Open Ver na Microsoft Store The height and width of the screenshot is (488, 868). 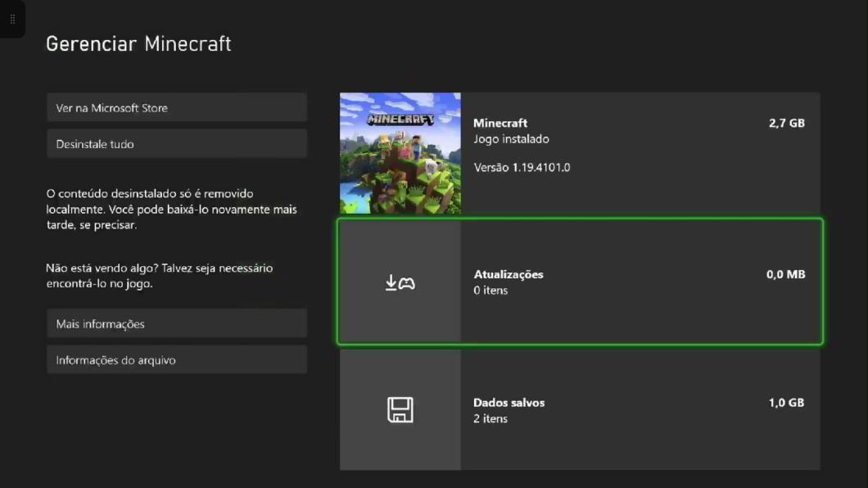pyautogui.click(x=177, y=107)
